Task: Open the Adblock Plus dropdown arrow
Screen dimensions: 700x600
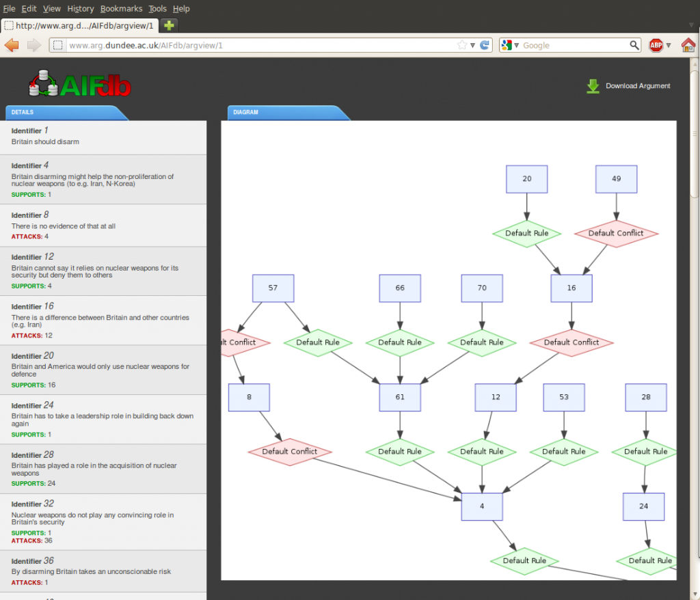Action: coord(668,44)
